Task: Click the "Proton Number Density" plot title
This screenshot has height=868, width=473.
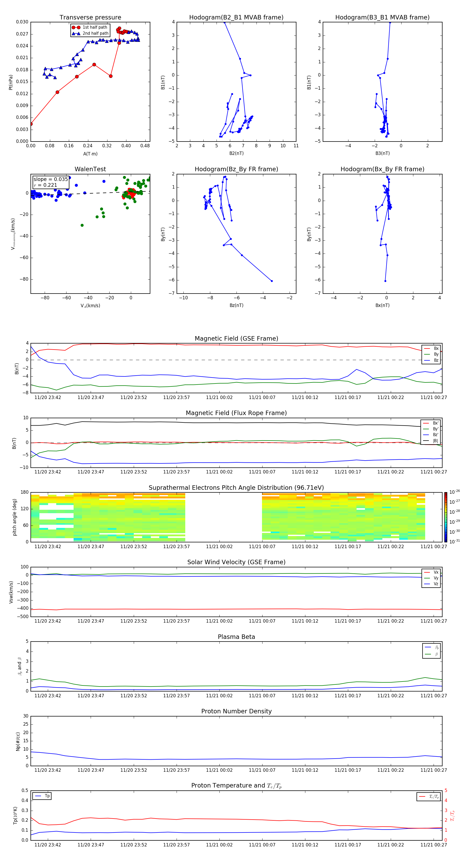Action: (236, 711)
